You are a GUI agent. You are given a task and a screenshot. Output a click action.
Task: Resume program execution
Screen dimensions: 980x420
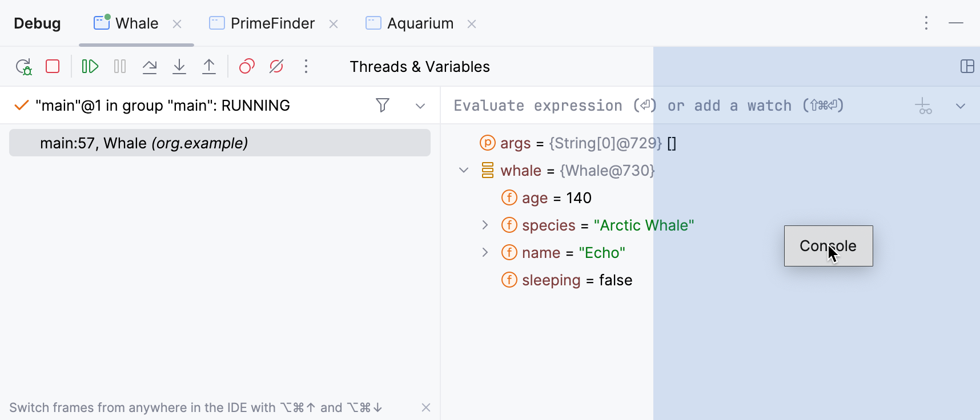point(90,67)
